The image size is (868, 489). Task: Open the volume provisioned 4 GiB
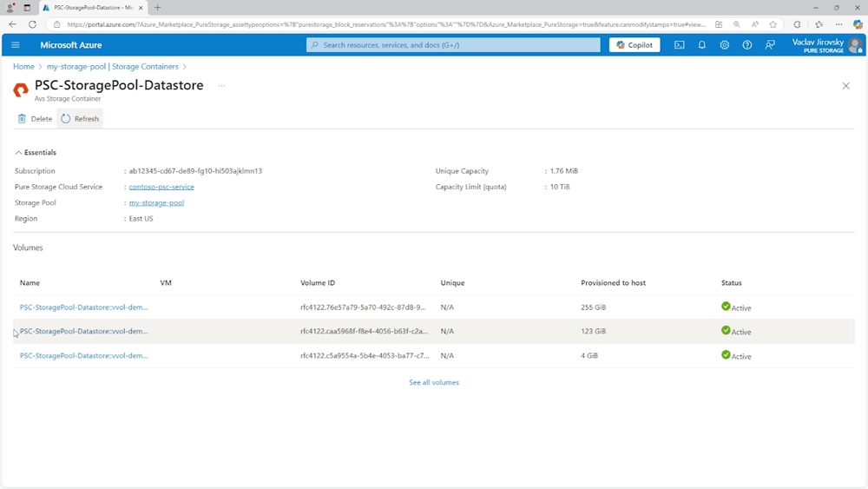(83, 355)
